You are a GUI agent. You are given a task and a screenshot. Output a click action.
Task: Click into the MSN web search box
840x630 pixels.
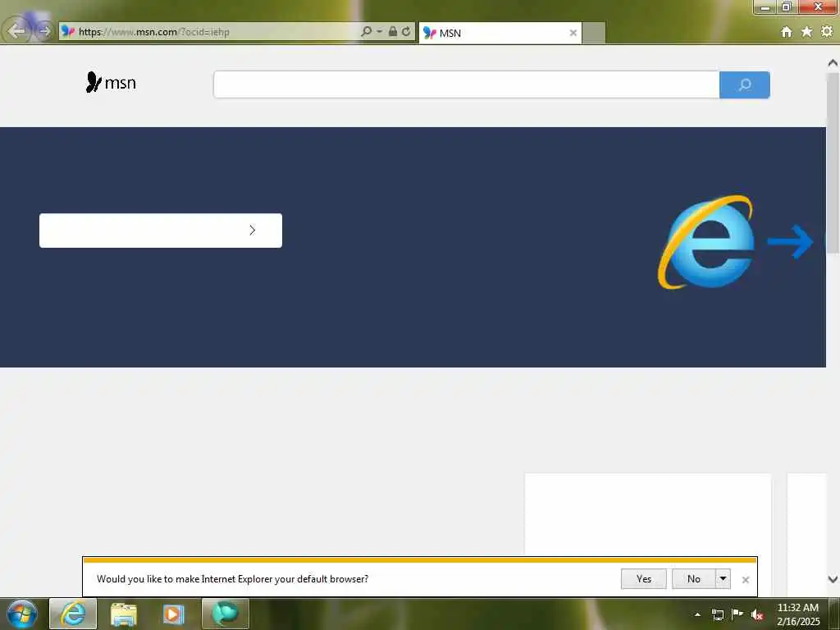coord(466,84)
